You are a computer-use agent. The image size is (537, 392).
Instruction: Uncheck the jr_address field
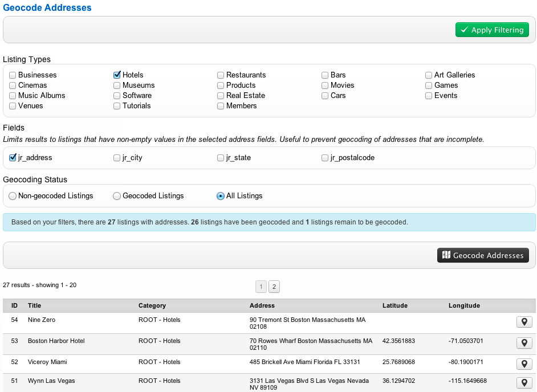click(13, 157)
